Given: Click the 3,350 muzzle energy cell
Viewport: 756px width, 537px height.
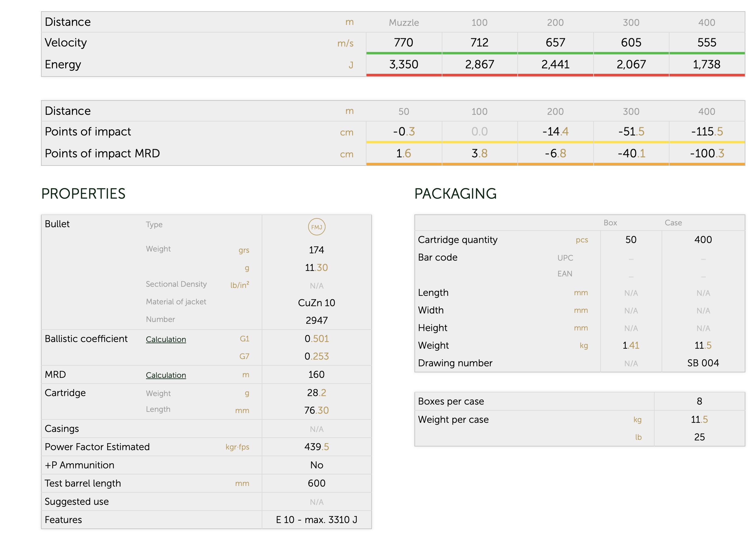Looking at the screenshot, I should coord(403,64).
